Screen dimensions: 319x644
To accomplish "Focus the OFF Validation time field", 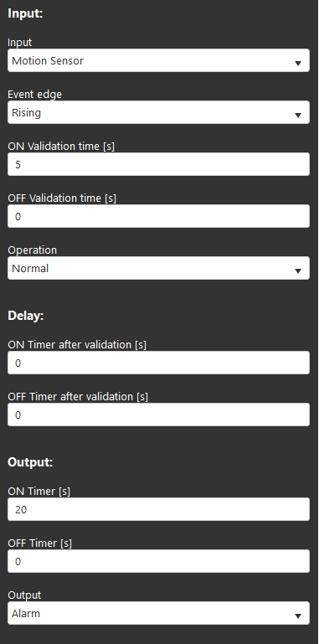I will tap(158, 216).
